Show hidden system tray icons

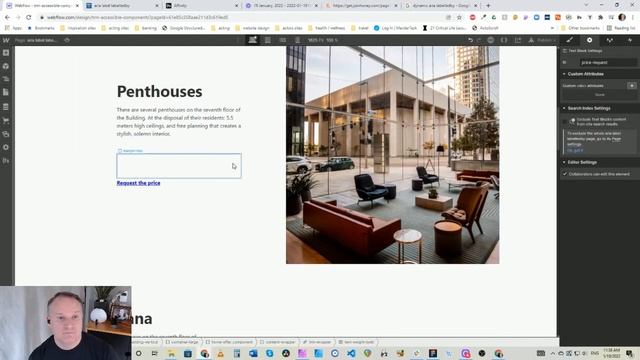[553, 353]
